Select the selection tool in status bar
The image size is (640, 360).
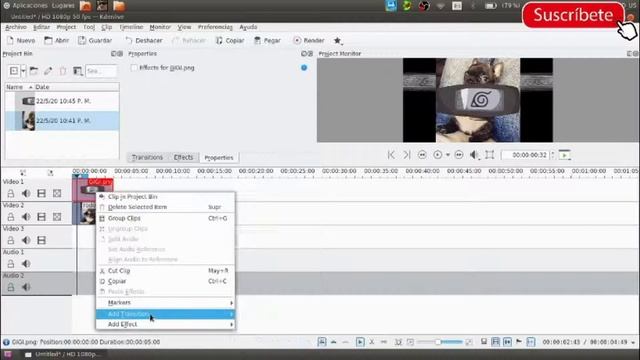coord(360,342)
